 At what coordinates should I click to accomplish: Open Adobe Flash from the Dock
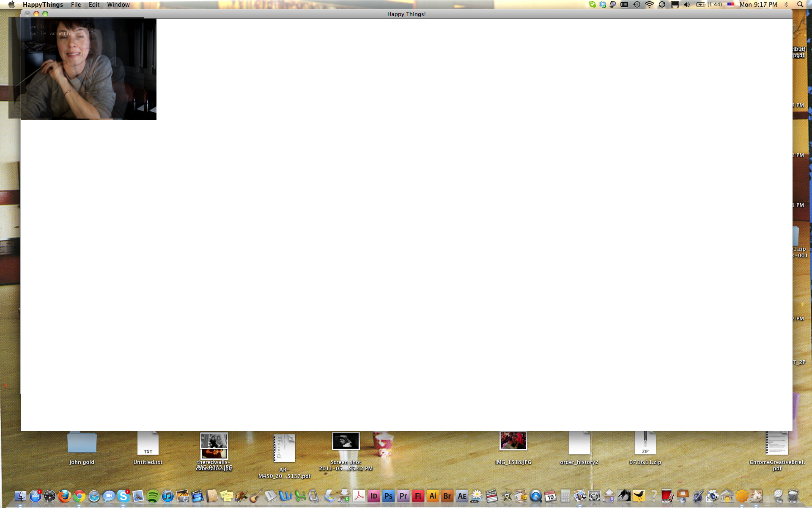click(418, 496)
